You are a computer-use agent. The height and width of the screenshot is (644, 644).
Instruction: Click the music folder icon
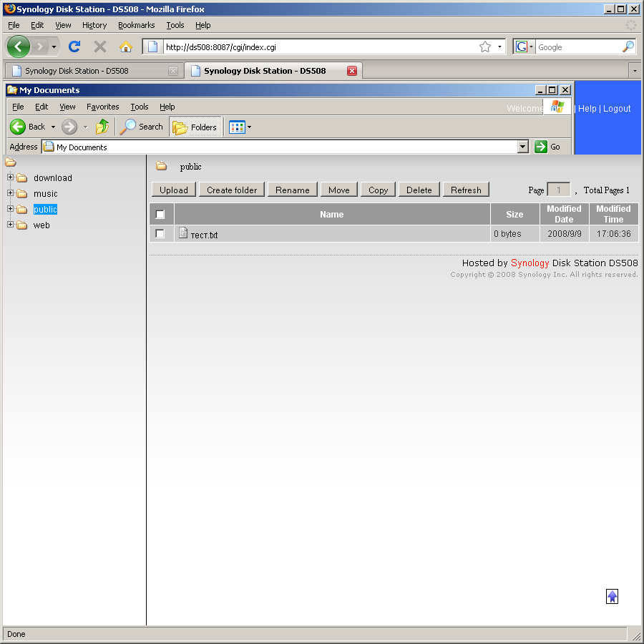coord(21,194)
